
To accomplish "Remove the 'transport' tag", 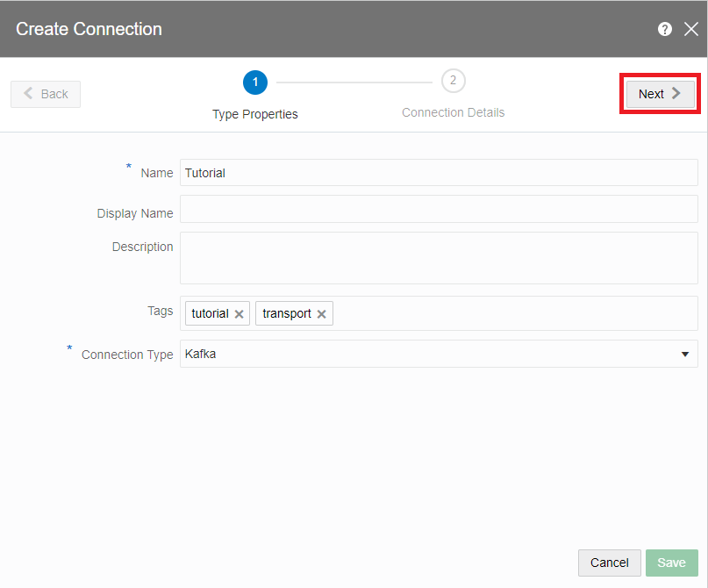I will 321,314.
